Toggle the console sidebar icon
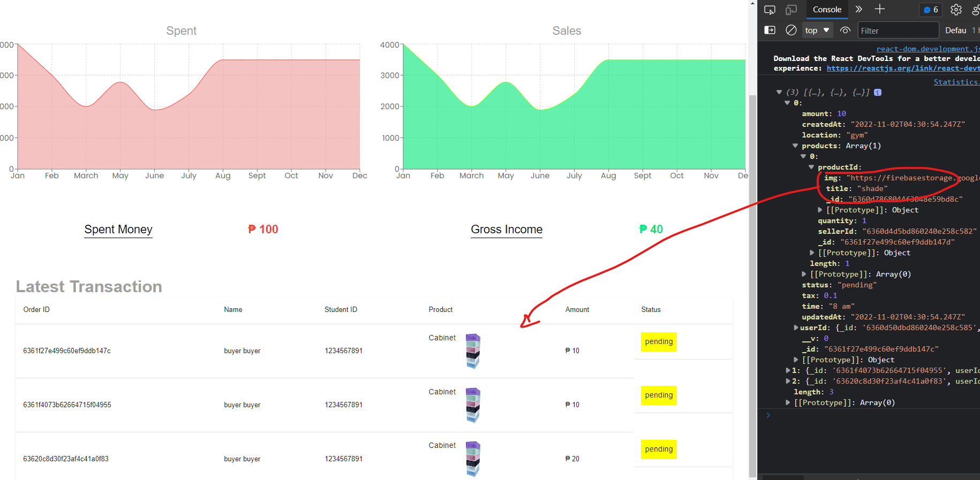This screenshot has height=480, width=980. point(770,30)
